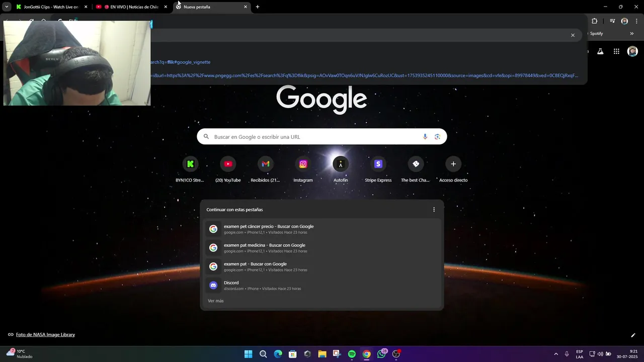Launch Microsoft Edge from taskbar
This screenshot has width=644, height=362.
tap(278, 354)
